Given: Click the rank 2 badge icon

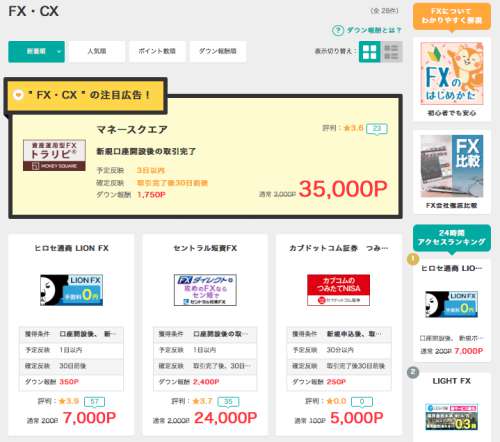Looking at the screenshot, I should pyautogui.click(x=413, y=372).
